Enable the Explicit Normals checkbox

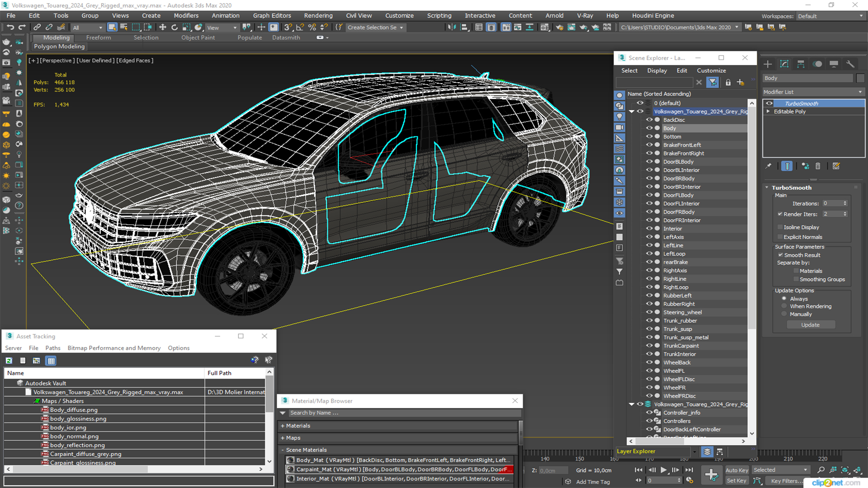tap(780, 237)
